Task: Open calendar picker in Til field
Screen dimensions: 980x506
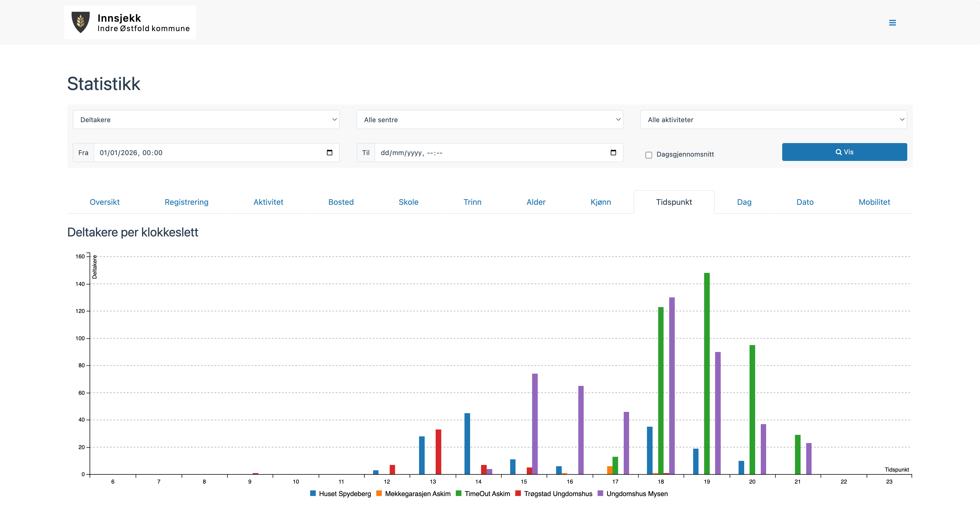Action: click(x=613, y=153)
